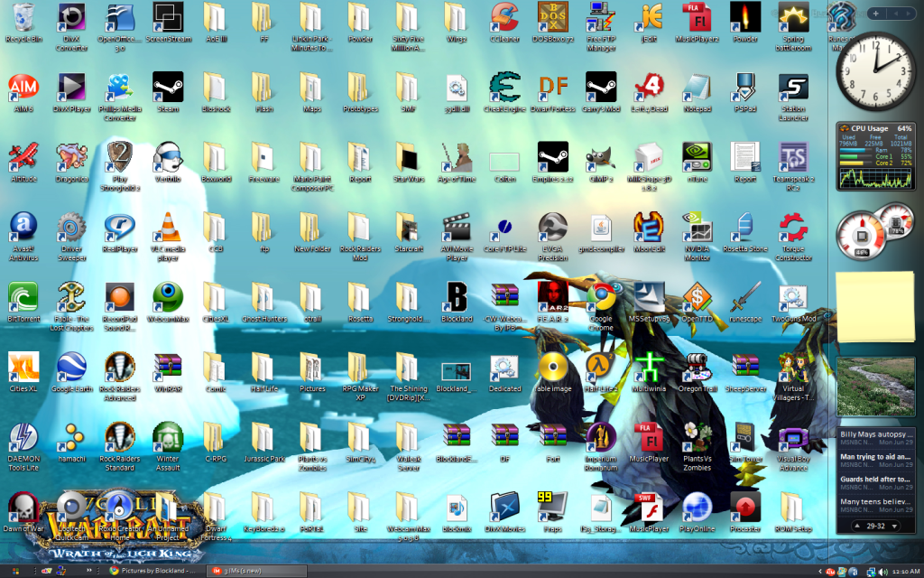Open the WinRAR desktop shortcut
Viewport: 924px width, 578px height.
(x=168, y=368)
